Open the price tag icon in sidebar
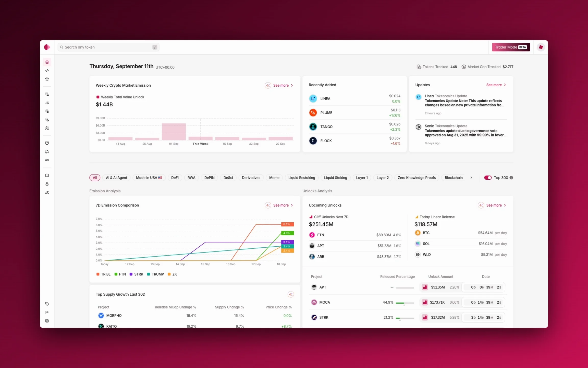Image resolution: width=588 pixels, height=368 pixels. coord(47,304)
